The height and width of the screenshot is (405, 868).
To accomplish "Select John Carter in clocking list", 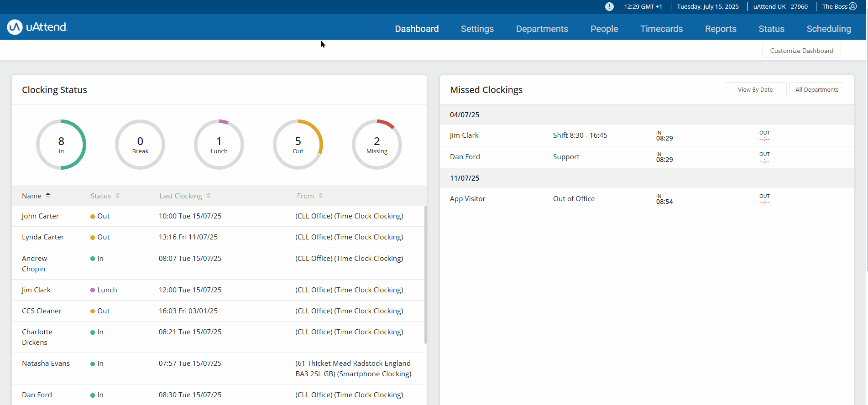I will 40,216.
